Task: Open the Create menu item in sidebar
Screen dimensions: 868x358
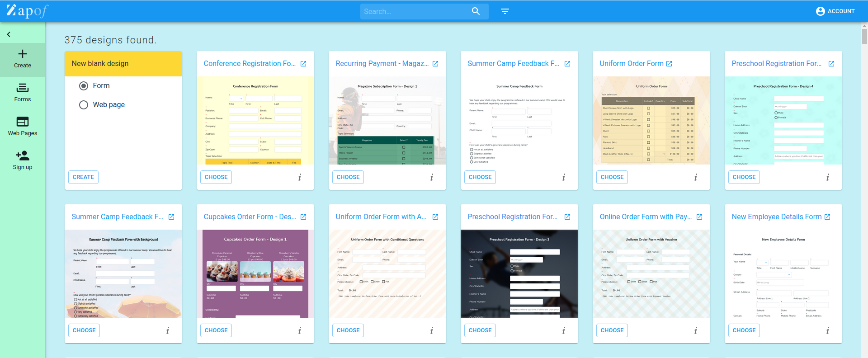Action: 23,59
